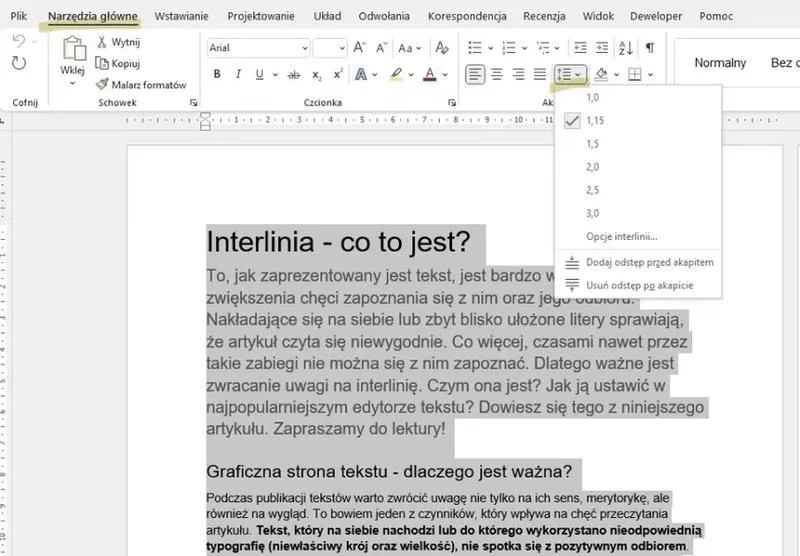Open Czcionka font dialog launcher
The width and height of the screenshot is (800, 556).
click(452, 103)
